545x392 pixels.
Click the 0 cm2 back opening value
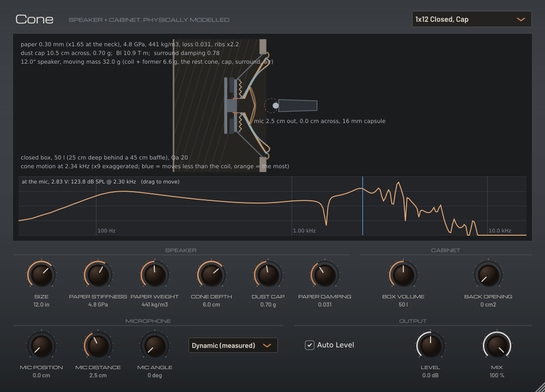tap(488, 304)
